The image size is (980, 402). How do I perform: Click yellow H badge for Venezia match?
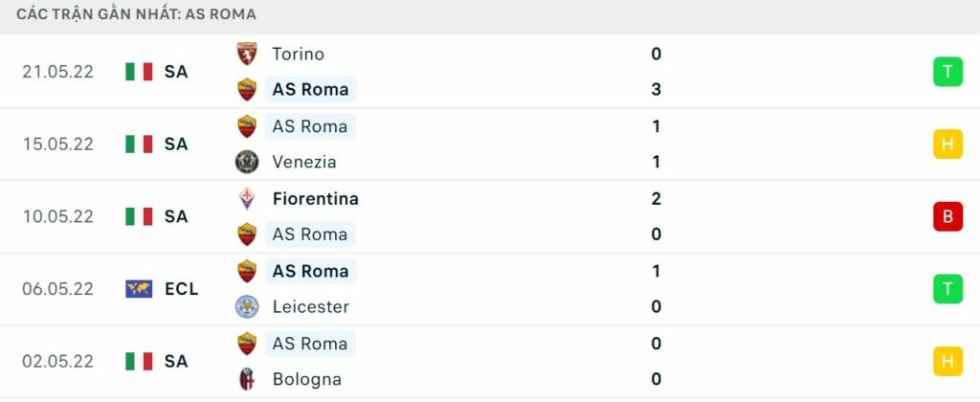pos(947,144)
